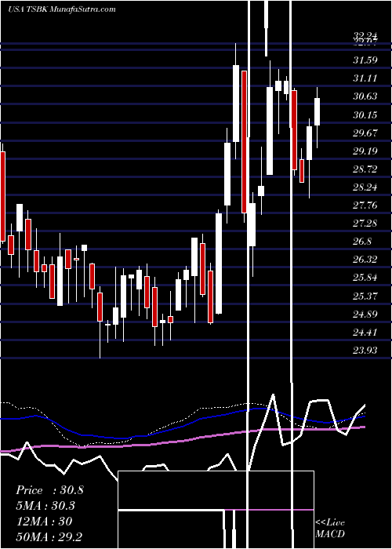Open the "<<Live MACD" link
Screen dimensions: 392x549
[330, 529]
